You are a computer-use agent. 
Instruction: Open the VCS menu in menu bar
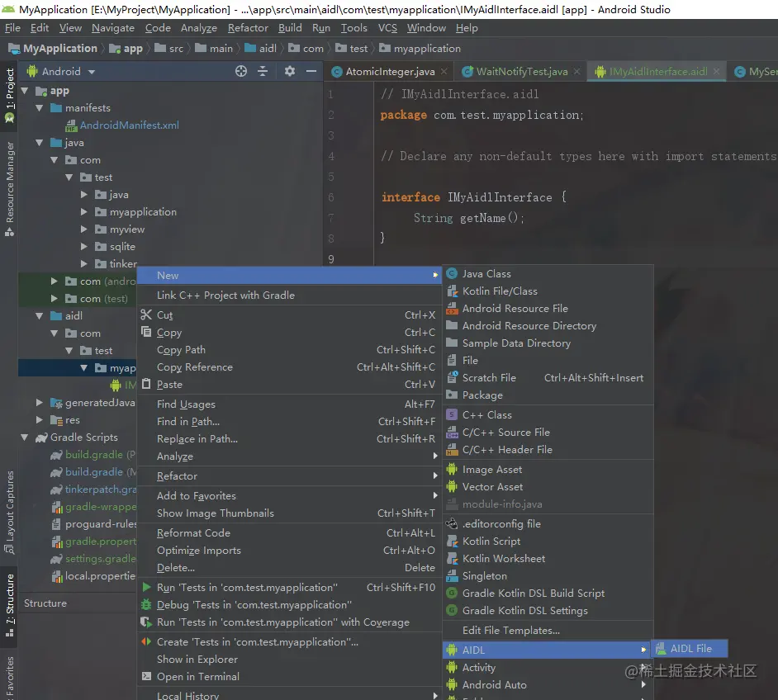387,28
